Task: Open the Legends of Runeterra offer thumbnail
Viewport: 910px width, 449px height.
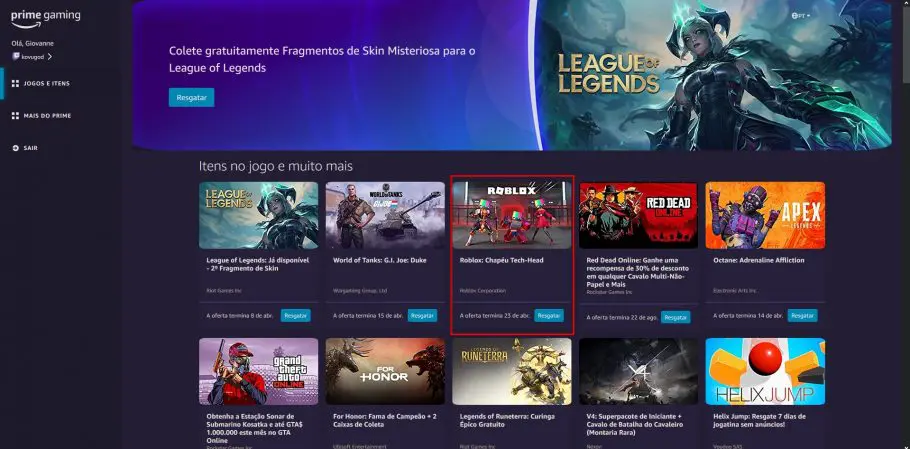Action: (x=512, y=371)
